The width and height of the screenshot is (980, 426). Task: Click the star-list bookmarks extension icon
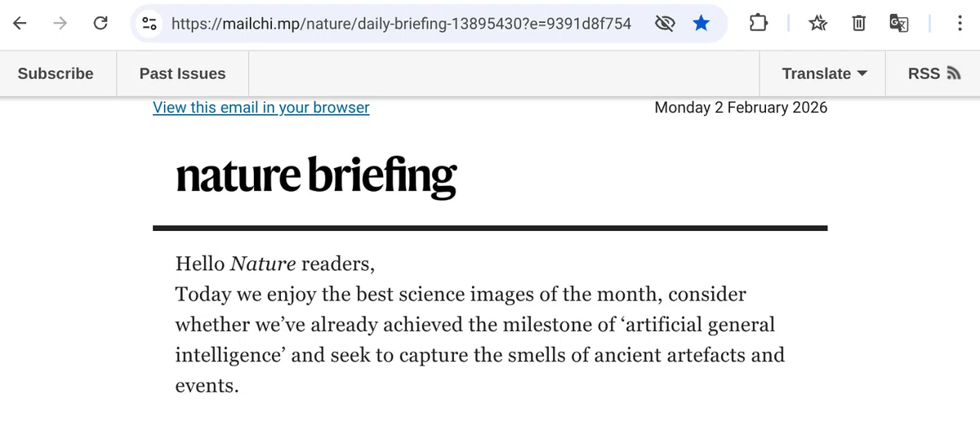(817, 24)
